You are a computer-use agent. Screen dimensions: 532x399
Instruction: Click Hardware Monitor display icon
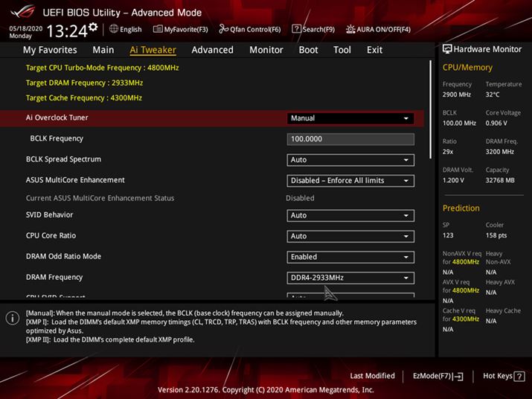(447, 49)
